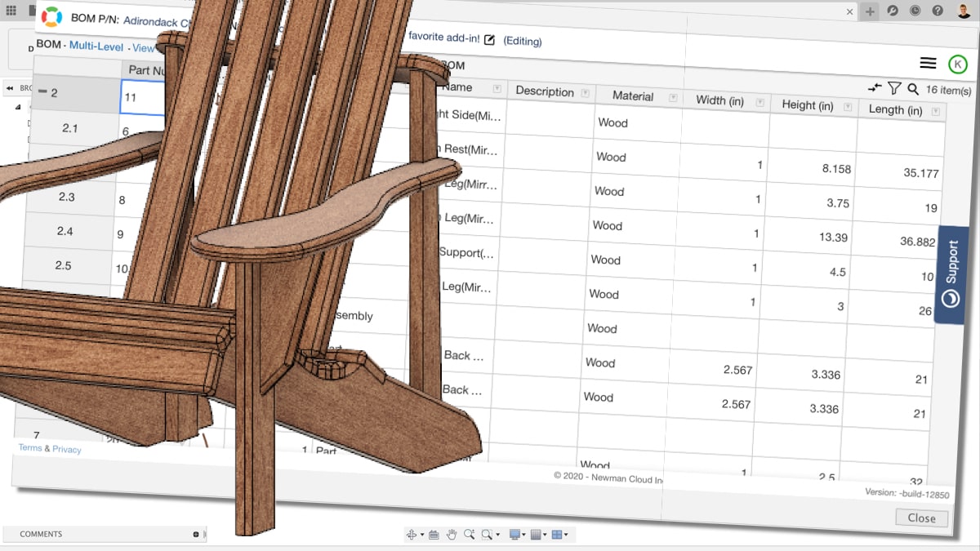The width and height of the screenshot is (980, 551).
Task: Click the (Editing) status text
Action: (x=522, y=41)
